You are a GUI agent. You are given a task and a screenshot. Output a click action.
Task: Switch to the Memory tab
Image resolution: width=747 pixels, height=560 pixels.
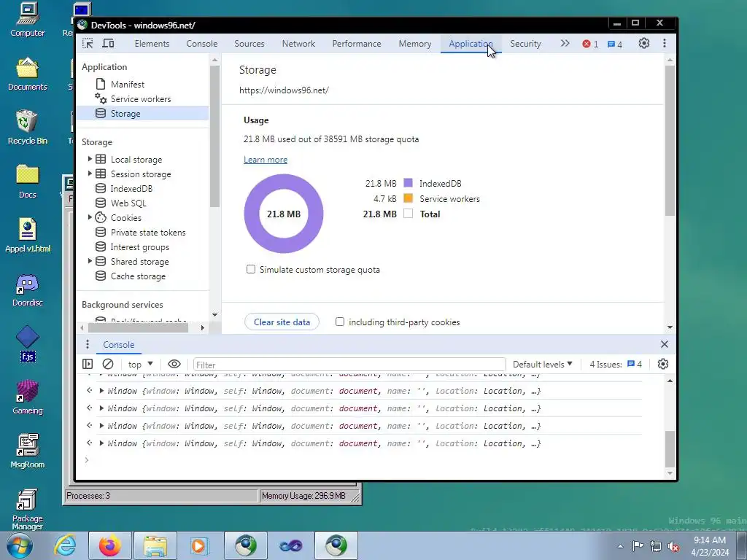tap(415, 43)
